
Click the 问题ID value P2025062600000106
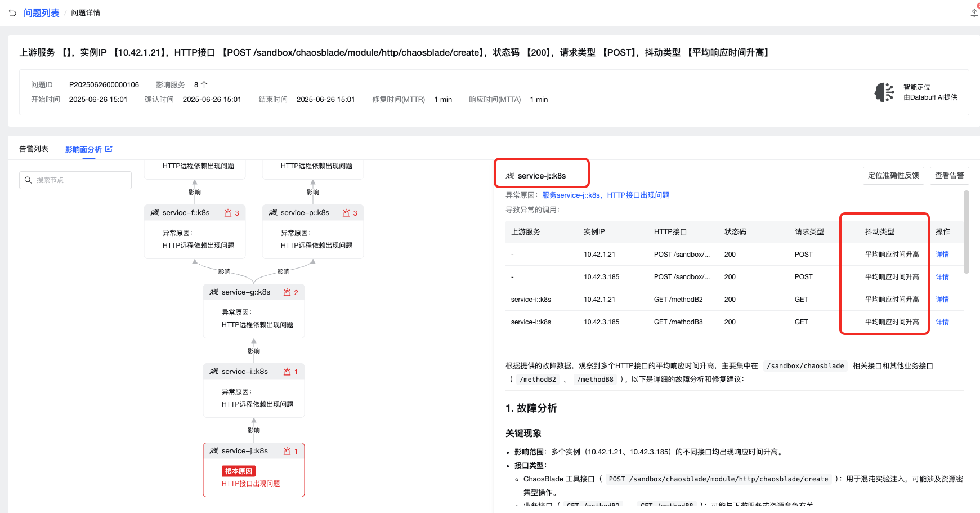tap(104, 85)
